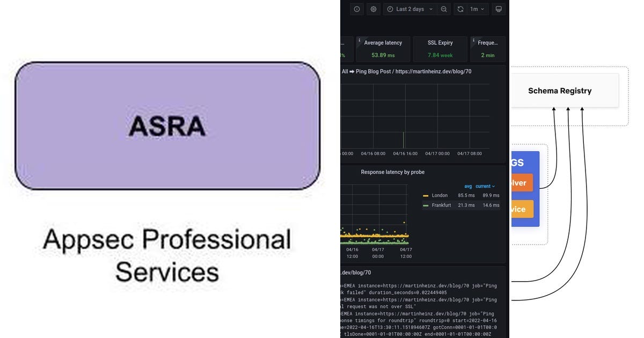Open dashboard settings gear icon
This screenshot has height=338, width=644.
click(374, 9)
